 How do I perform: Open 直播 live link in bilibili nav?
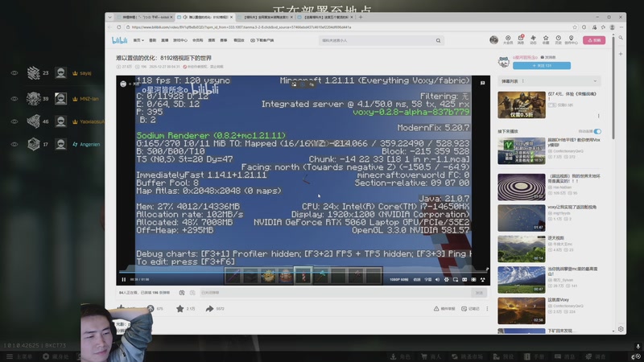point(165,40)
